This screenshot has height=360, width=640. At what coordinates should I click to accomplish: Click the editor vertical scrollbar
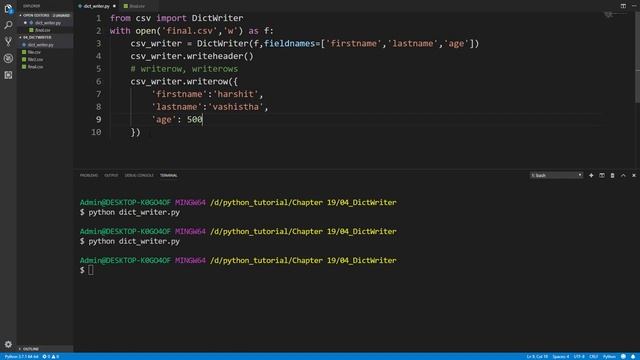(637, 57)
